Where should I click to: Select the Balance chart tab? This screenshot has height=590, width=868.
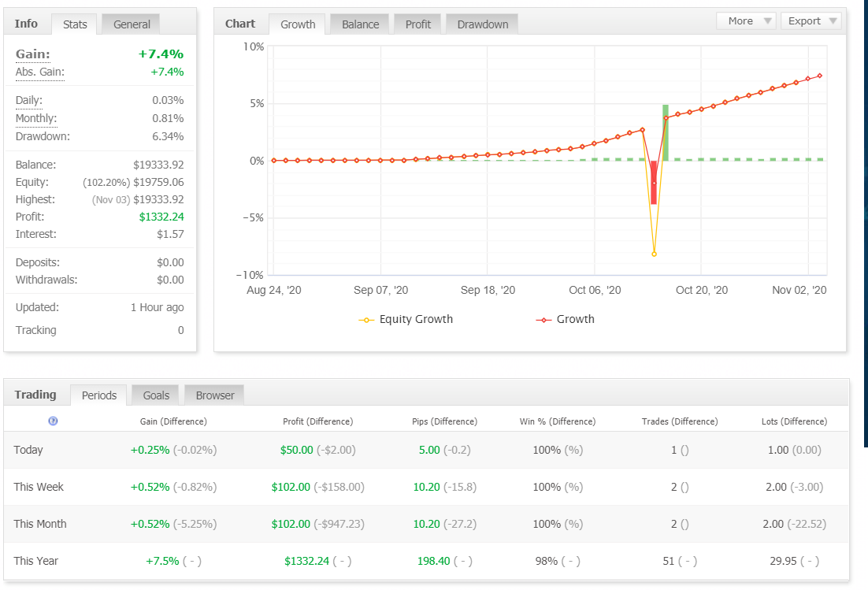point(361,24)
